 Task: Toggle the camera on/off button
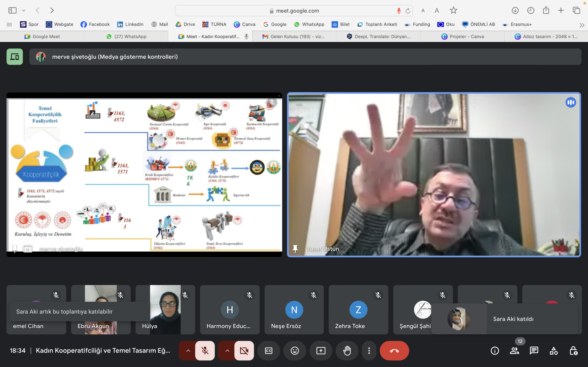[244, 350]
